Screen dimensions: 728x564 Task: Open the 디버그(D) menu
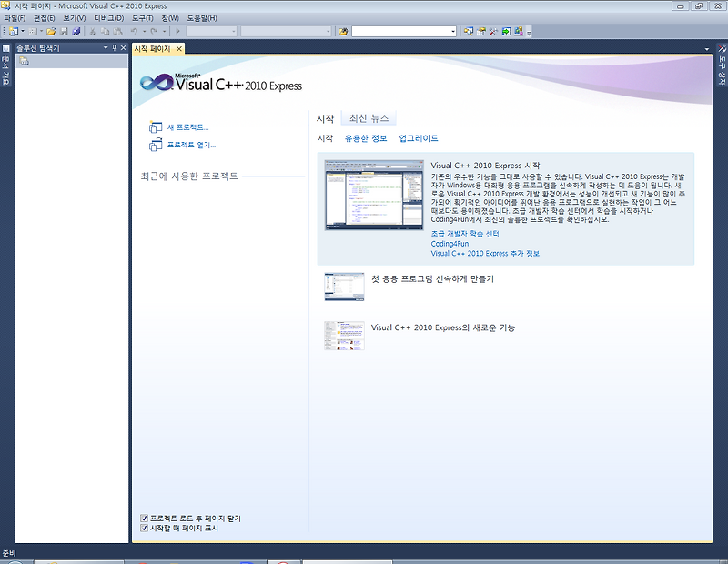[x=109, y=18]
